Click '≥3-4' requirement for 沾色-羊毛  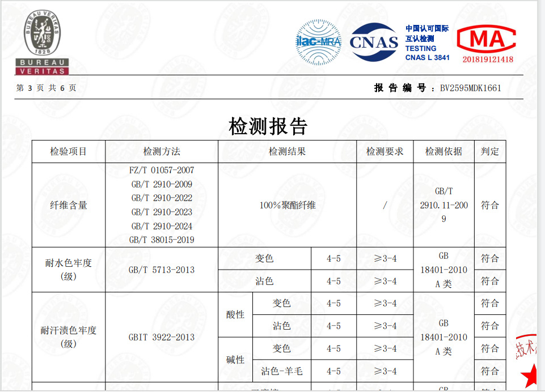pyautogui.click(x=385, y=372)
